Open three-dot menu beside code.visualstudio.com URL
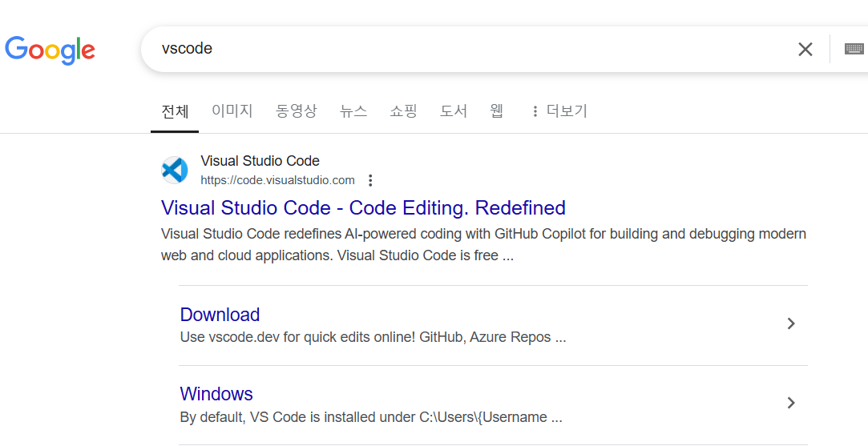Viewport: 868px width, 446px height. click(370, 180)
